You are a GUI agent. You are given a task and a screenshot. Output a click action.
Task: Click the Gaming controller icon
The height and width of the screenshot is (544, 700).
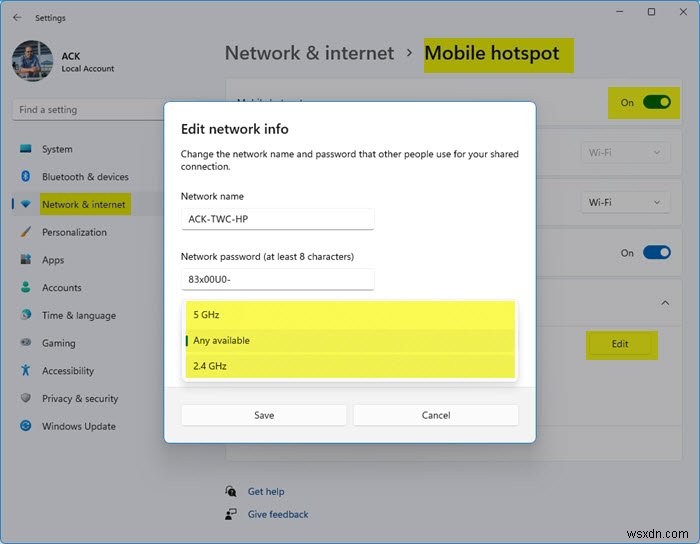pyautogui.click(x=25, y=343)
